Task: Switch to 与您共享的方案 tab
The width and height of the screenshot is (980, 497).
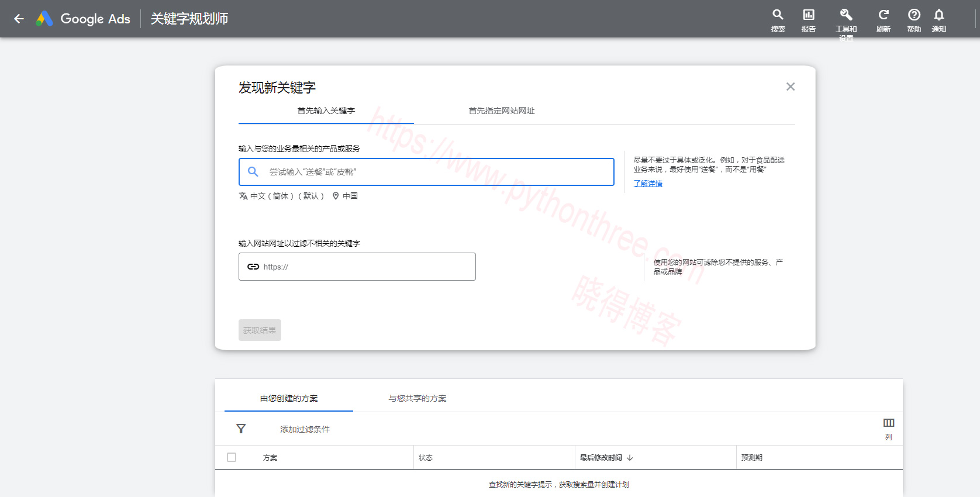Action: click(x=417, y=398)
